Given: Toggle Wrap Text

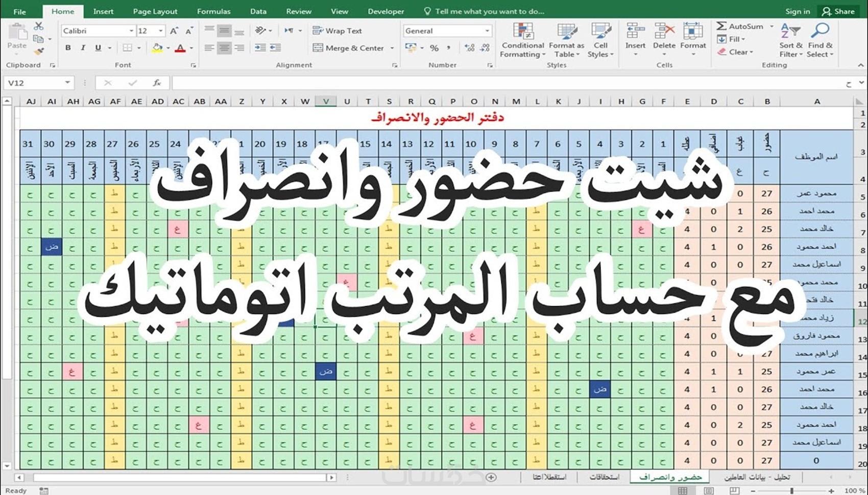Looking at the screenshot, I should click(337, 31).
